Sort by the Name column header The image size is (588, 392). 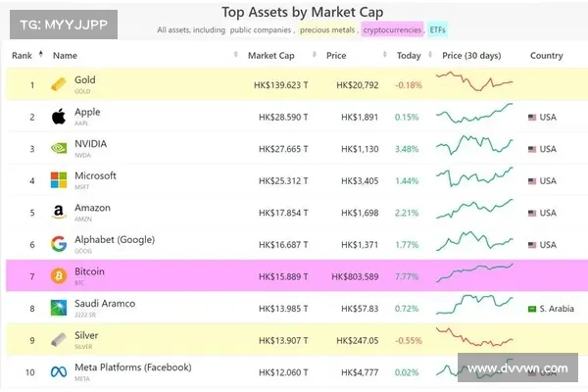coord(65,56)
